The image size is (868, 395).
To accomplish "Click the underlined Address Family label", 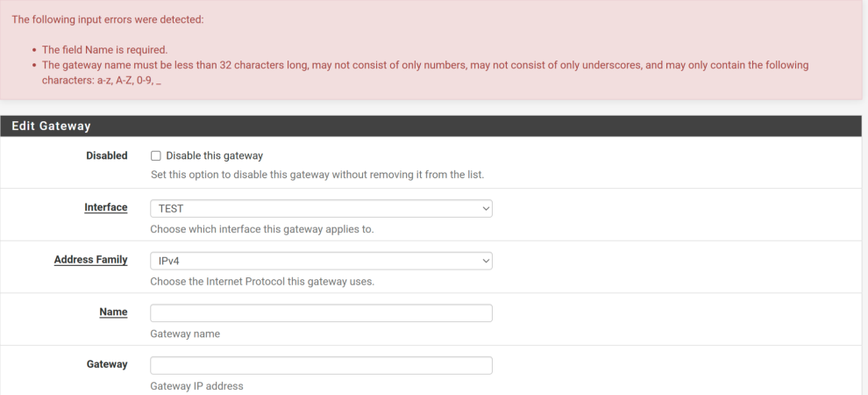I will (x=91, y=260).
